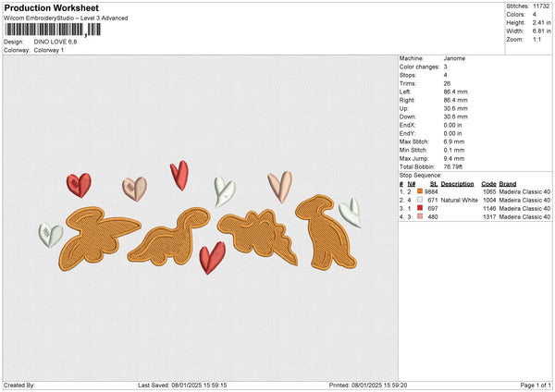Select design name 'DINO LOVE 6,8'
Screen dimensions: 555x392
(55, 42)
